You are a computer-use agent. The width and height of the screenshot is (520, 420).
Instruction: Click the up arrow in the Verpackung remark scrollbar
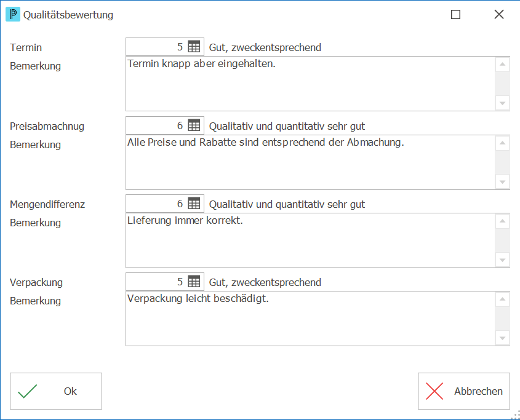tap(502, 299)
